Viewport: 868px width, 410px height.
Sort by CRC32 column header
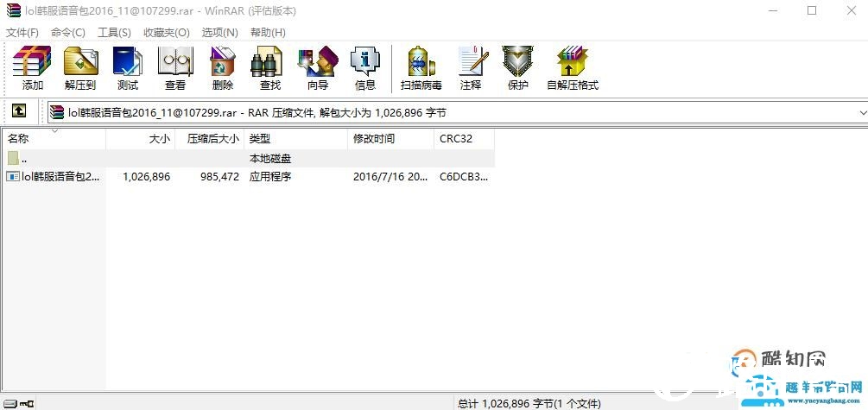(465, 139)
